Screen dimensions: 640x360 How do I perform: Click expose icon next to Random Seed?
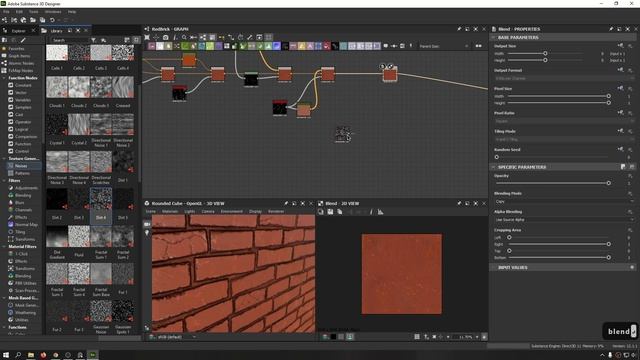(x=621, y=149)
